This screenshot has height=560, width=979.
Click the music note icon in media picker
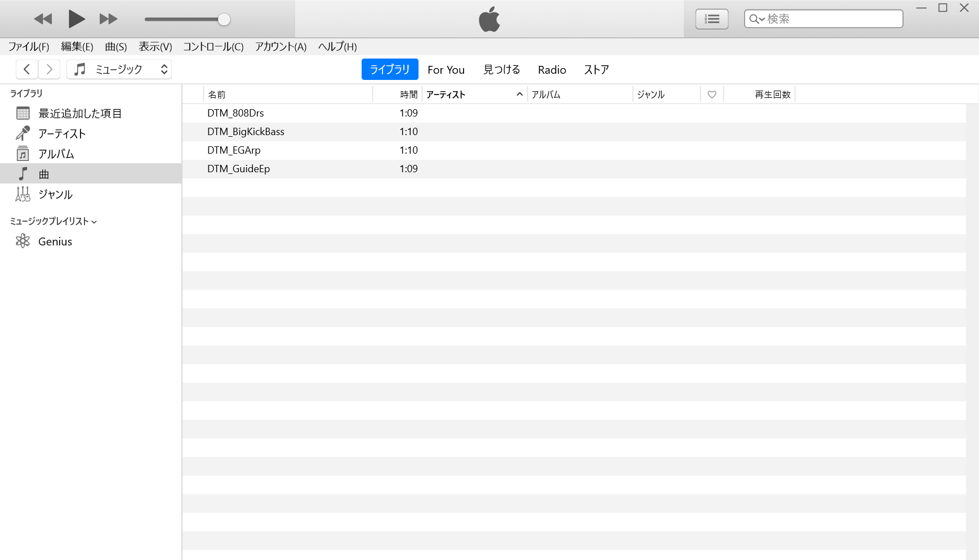[80, 69]
